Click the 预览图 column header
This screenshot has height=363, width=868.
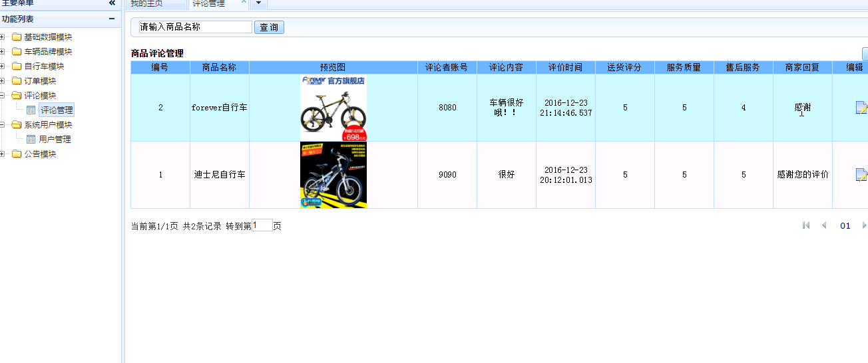click(x=333, y=67)
